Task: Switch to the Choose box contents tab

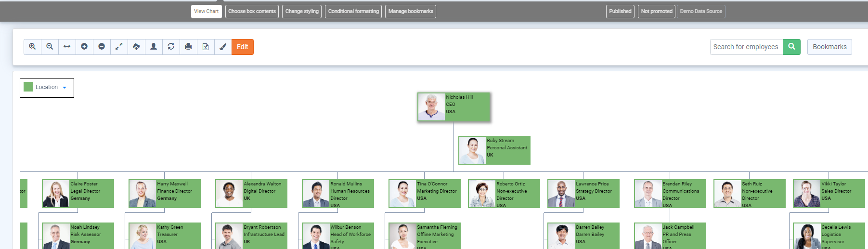Action: pyautogui.click(x=252, y=12)
